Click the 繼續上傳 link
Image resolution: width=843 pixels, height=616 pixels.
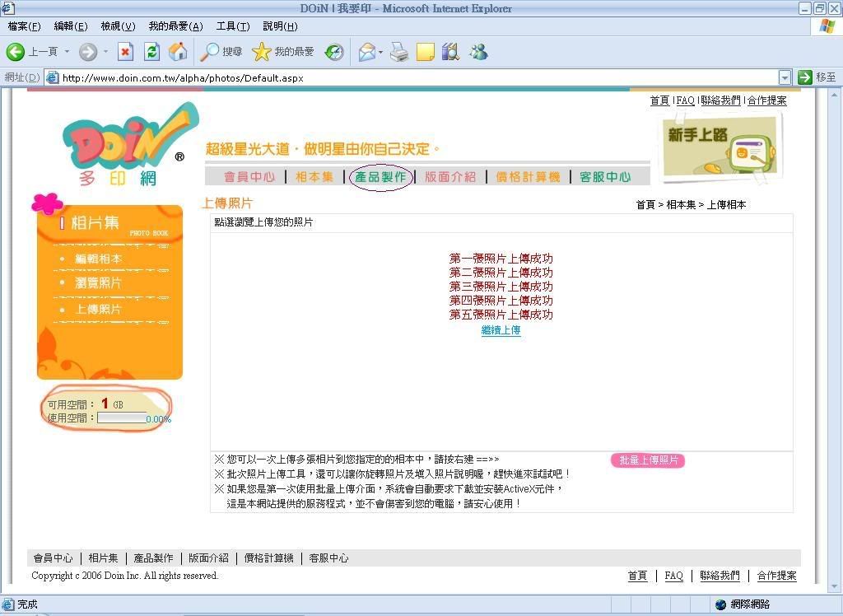pos(501,330)
